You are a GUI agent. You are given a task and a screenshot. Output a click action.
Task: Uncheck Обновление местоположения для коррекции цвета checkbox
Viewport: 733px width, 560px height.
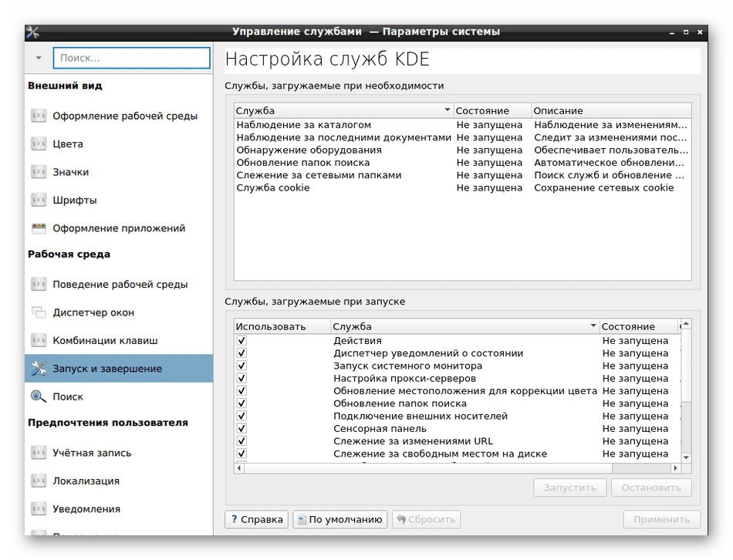[x=242, y=391]
